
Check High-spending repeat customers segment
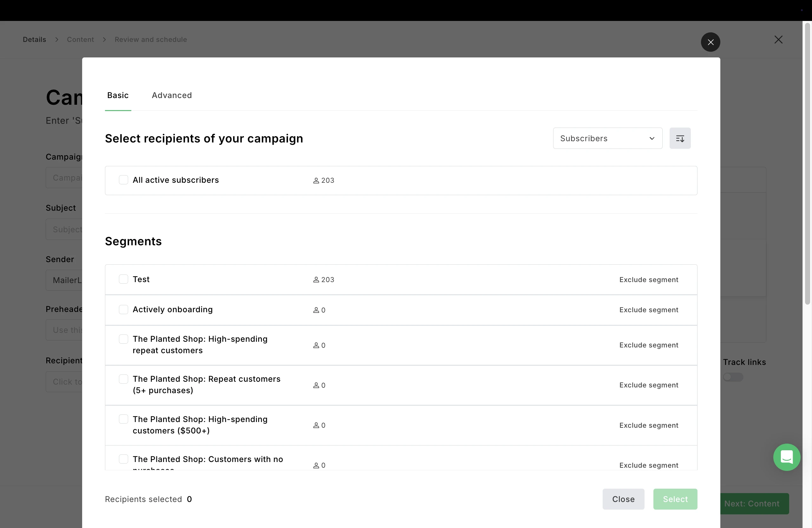[123, 339]
